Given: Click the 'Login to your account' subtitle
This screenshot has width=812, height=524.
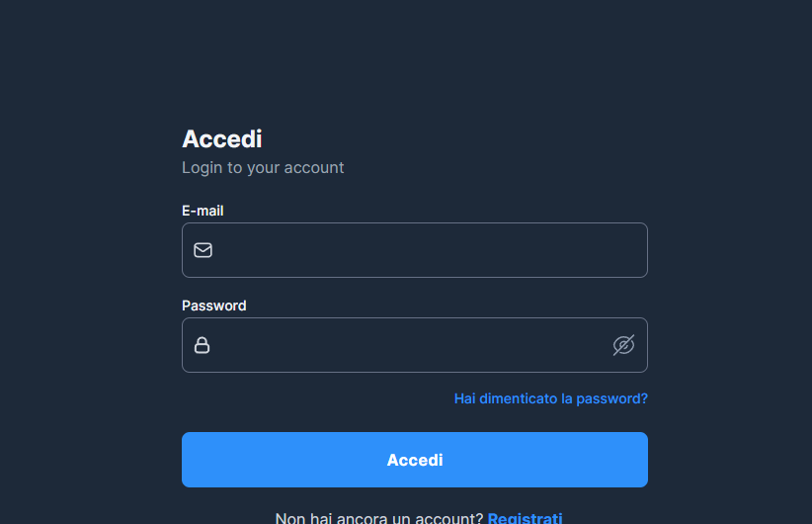Looking at the screenshot, I should pyautogui.click(x=263, y=168).
